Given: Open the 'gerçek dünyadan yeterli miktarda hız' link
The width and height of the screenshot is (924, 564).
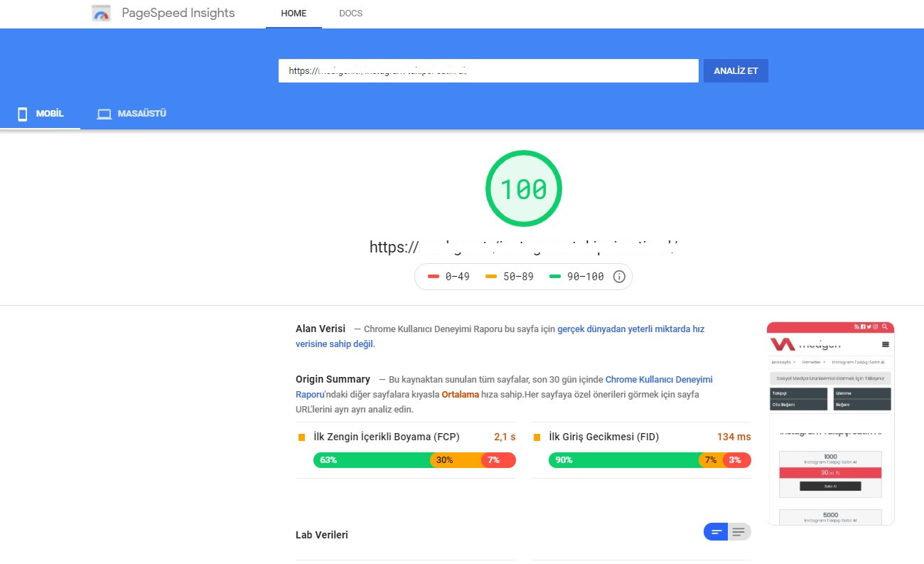Looking at the screenshot, I should click(630, 329).
